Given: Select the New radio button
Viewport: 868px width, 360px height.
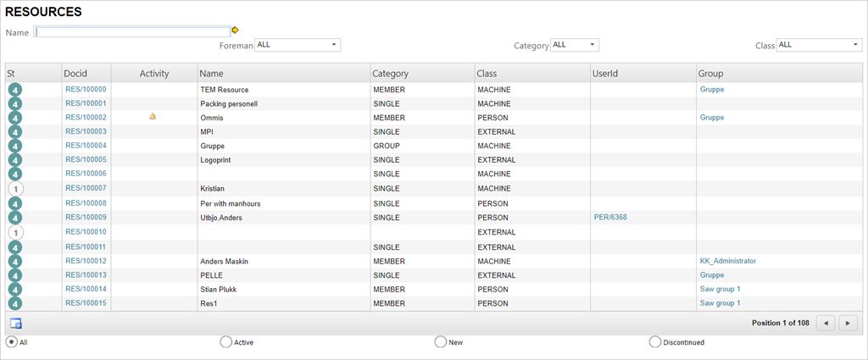Looking at the screenshot, I should pos(440,341).
